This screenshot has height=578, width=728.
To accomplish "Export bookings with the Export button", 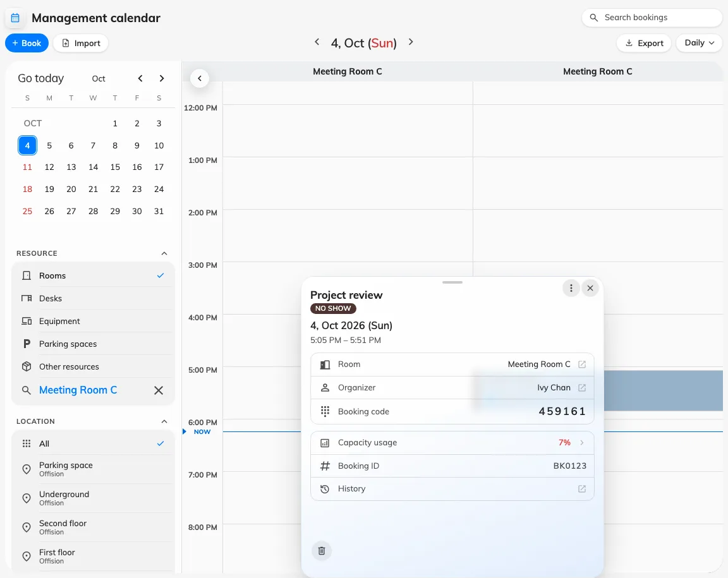I will pyautogui.click(x=644, y=43).
